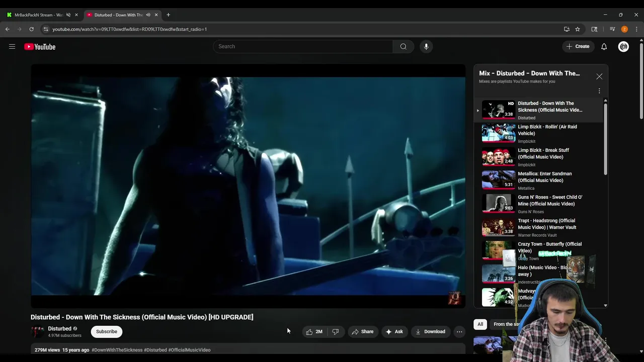
Task: Select Disturbed Down With The Sickness playlist item
Action: pyautogui.click(x=539, y=110)
